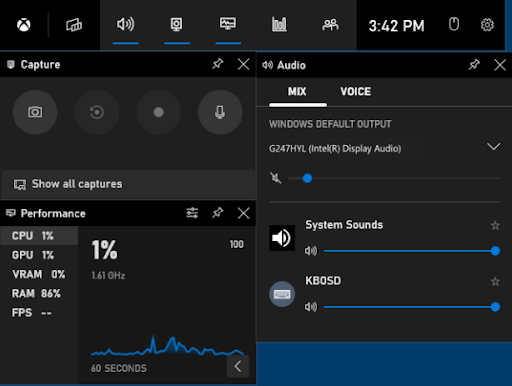Click the 1.61 GHz value
Image resolution: width=512 pixels, height=386 pixels.
click(108, 276)
